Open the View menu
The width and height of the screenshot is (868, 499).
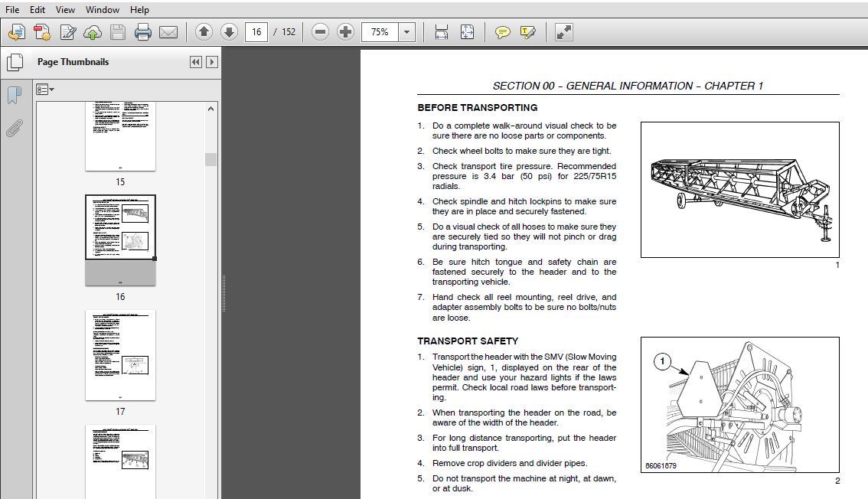coord(65,9)
